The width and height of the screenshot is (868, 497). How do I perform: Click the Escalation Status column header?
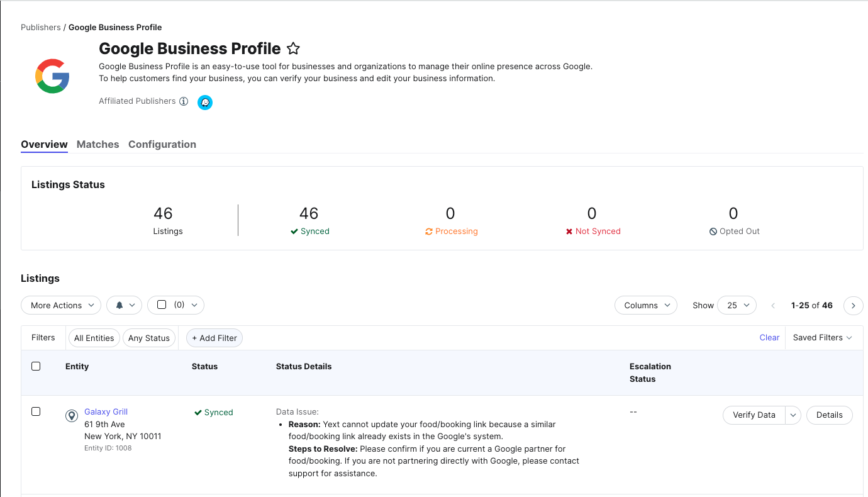[x=650, y=372]
